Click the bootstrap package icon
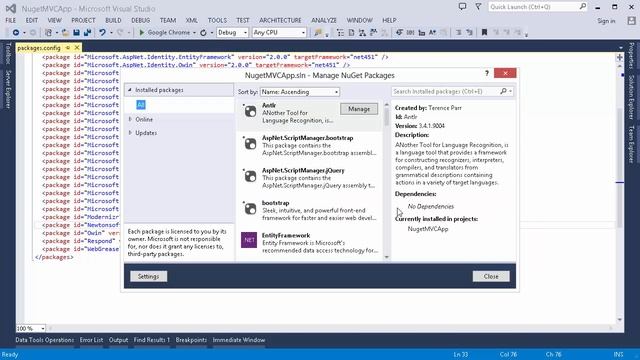640x360 pixels. click(250, 208)
